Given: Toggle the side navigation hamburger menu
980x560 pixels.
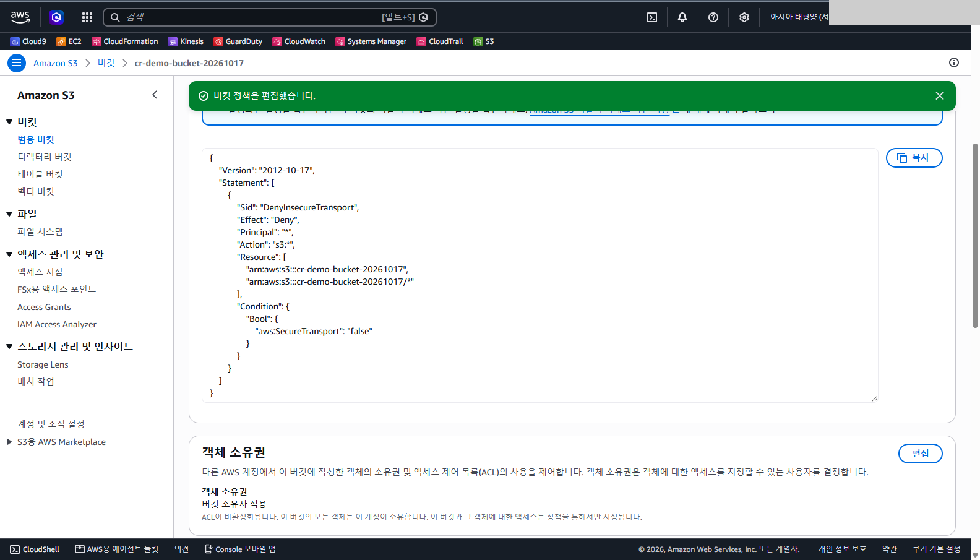Looking at the screenshot, I should click(x=17, y=63).
